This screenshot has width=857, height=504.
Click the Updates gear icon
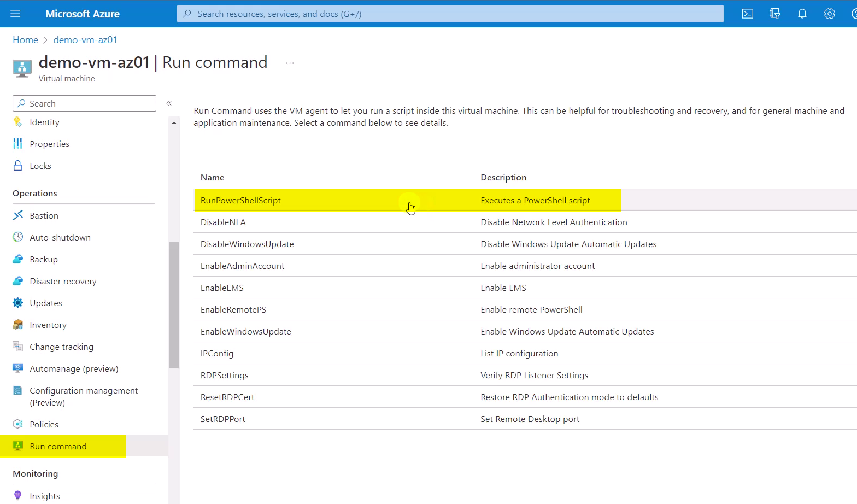[18, 303]
